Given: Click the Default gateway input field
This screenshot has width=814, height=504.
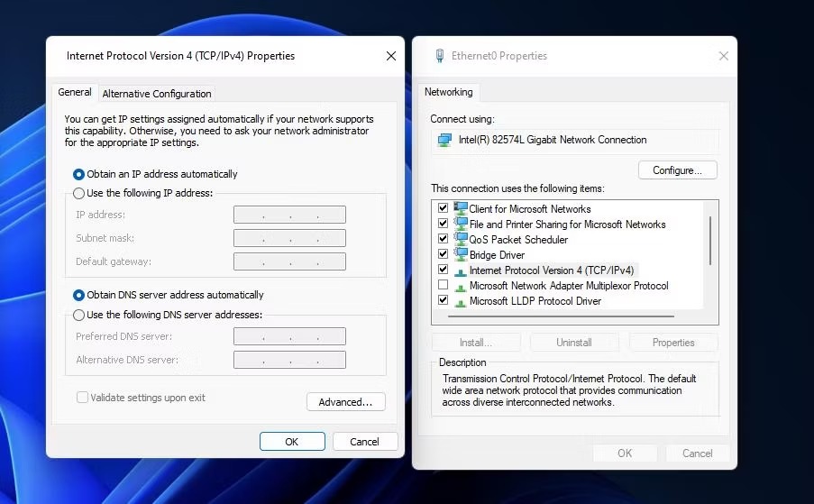Looking at the screenshot, I should click(289, 261).
